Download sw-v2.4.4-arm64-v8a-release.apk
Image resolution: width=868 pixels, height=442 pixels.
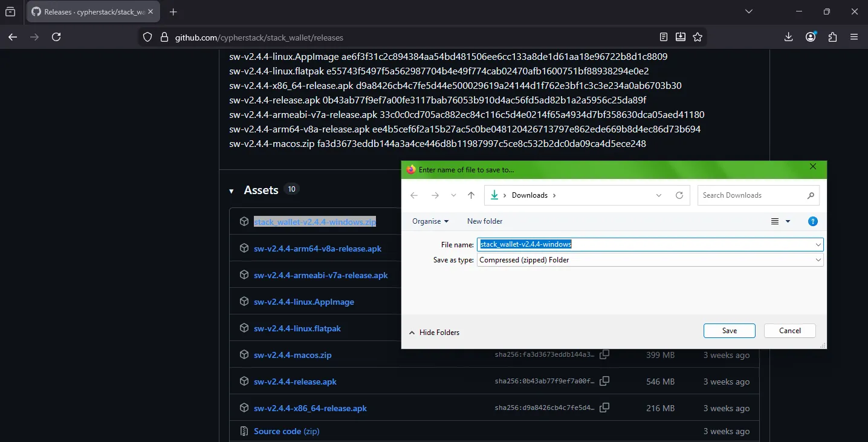(317, 249)
